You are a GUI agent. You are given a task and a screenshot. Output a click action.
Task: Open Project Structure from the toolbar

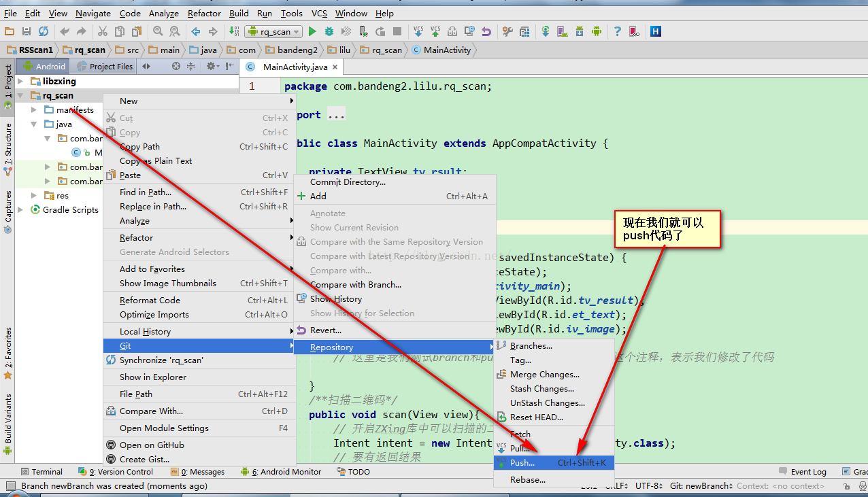tap(524, 31)
